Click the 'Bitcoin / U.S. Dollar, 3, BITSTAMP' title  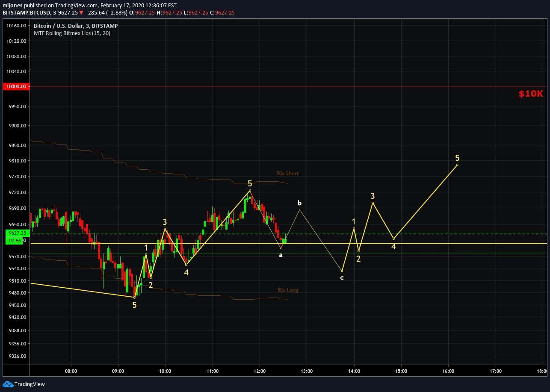[76, 26]
